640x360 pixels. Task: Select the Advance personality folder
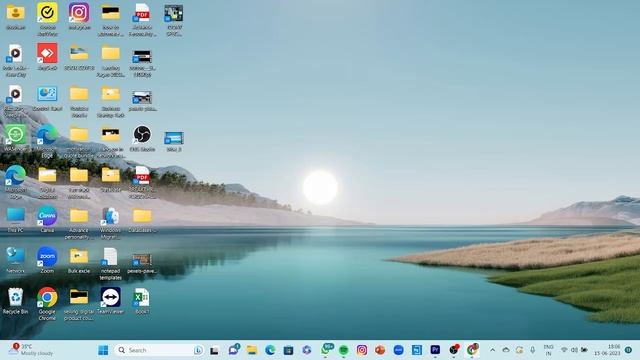79,216
